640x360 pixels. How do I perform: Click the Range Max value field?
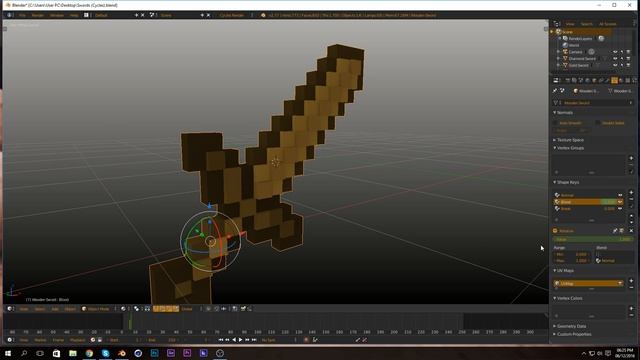(x=571, y=260)
